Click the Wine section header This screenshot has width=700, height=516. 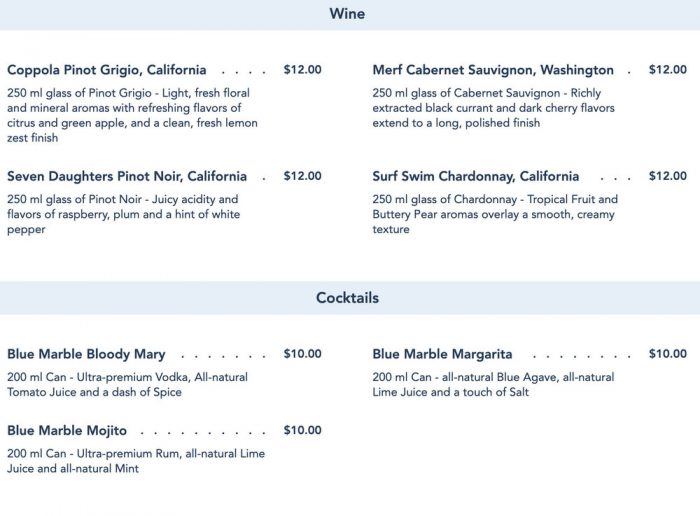click(x=347, y=15)
